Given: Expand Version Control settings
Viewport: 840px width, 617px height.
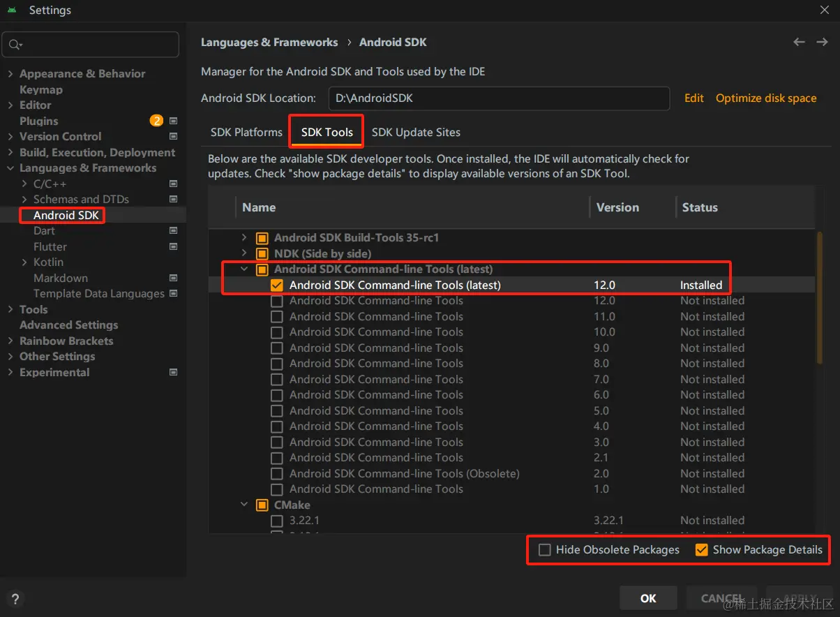Looking at the screenshot, I should pos(10,137).
